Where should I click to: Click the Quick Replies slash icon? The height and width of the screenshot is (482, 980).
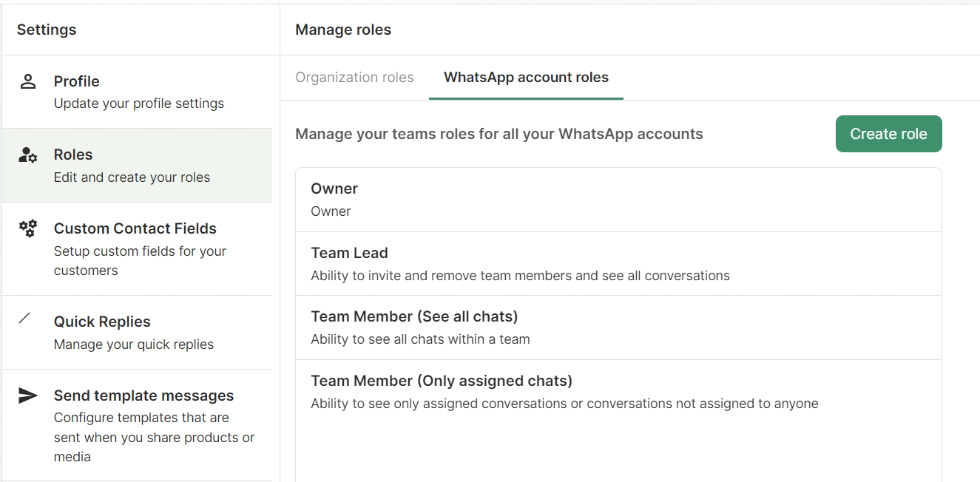point(25,319)
